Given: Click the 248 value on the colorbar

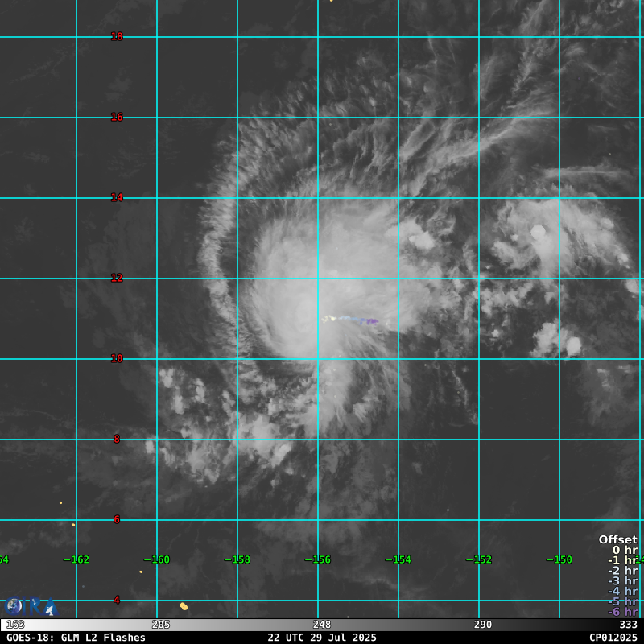Looking at the screenshot, I should pyautogui.click(x=322, y=625).
